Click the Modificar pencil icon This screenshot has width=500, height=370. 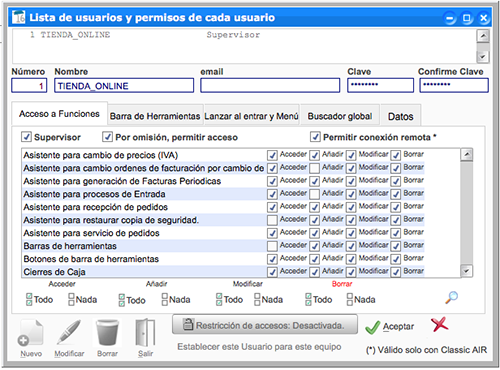69,333
